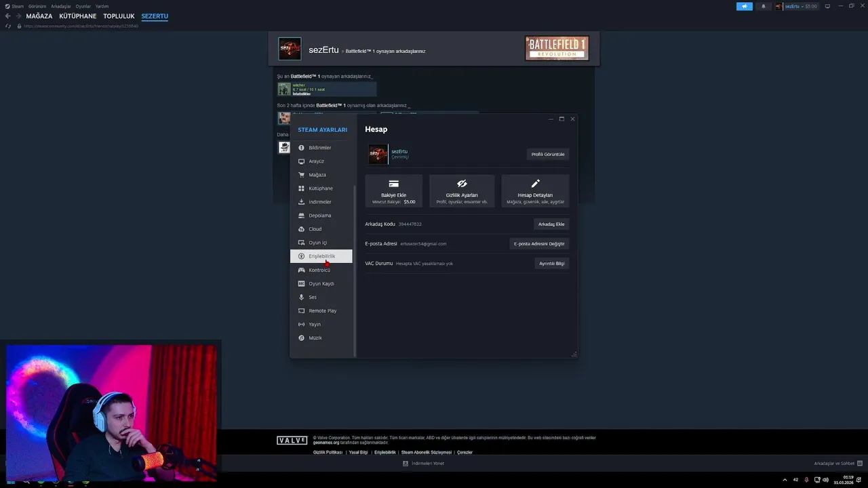Image resolution: width=868 pixels, height=488 pixels.
Task: Select Kütüphane grid icon in settings sidebar
Action: pyautogui.click(x=301, y=188)
